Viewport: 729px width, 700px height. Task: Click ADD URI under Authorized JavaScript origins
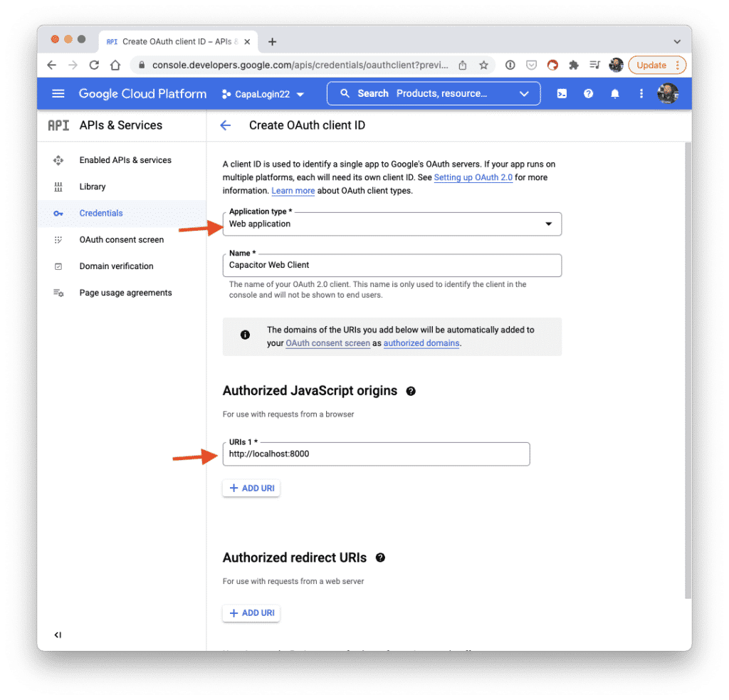[x=251, y=488]
